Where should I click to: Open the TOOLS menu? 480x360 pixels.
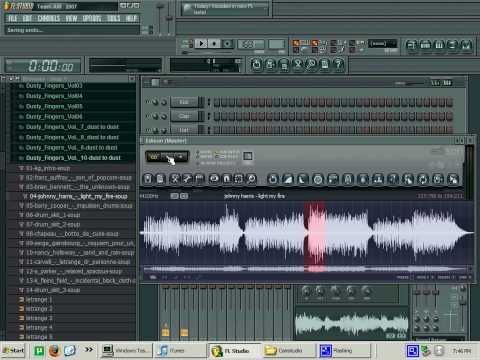pos(113,18)
